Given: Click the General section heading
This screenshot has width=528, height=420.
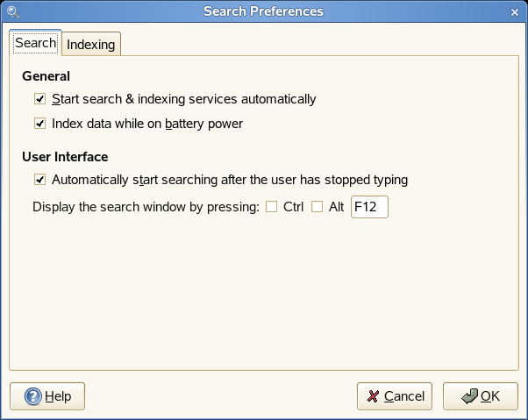Looking at the screenshot, I should [46, 76].
